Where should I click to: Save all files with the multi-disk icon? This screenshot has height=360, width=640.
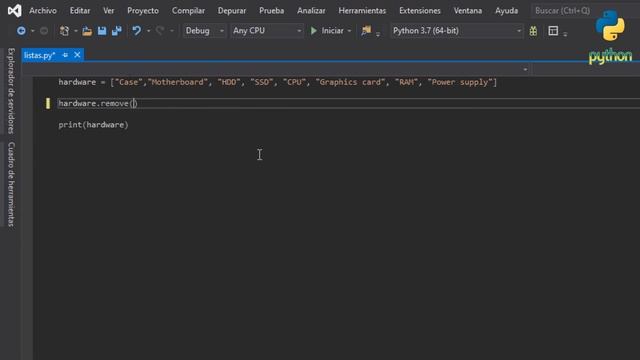117,31
